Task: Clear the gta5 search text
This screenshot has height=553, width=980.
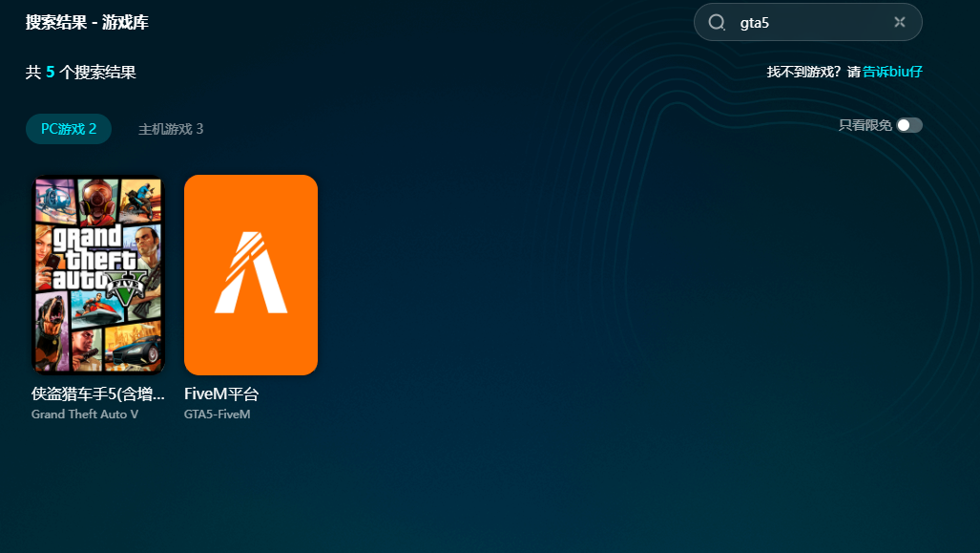Action: coord(900,23)
